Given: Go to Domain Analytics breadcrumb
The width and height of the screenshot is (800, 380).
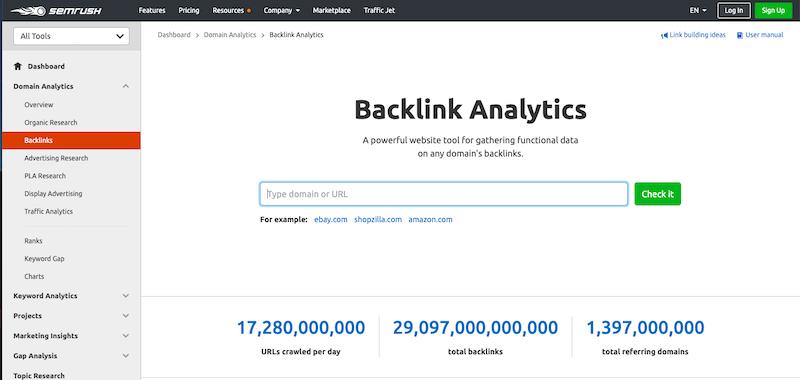Looking at the screenshot, I should 230,35.
